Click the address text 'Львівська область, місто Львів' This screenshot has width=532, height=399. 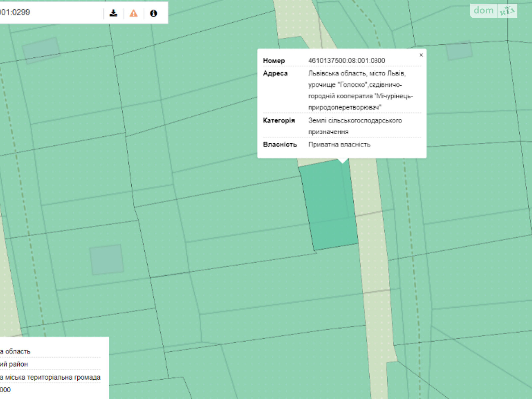click(x=357, y=73)
